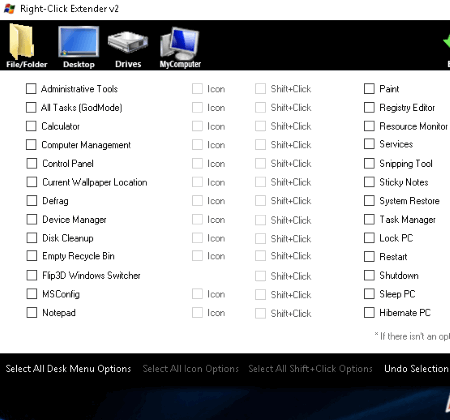Enable the Hibernate PC checkbox
The image size is (450, 420).
[369, 313]
